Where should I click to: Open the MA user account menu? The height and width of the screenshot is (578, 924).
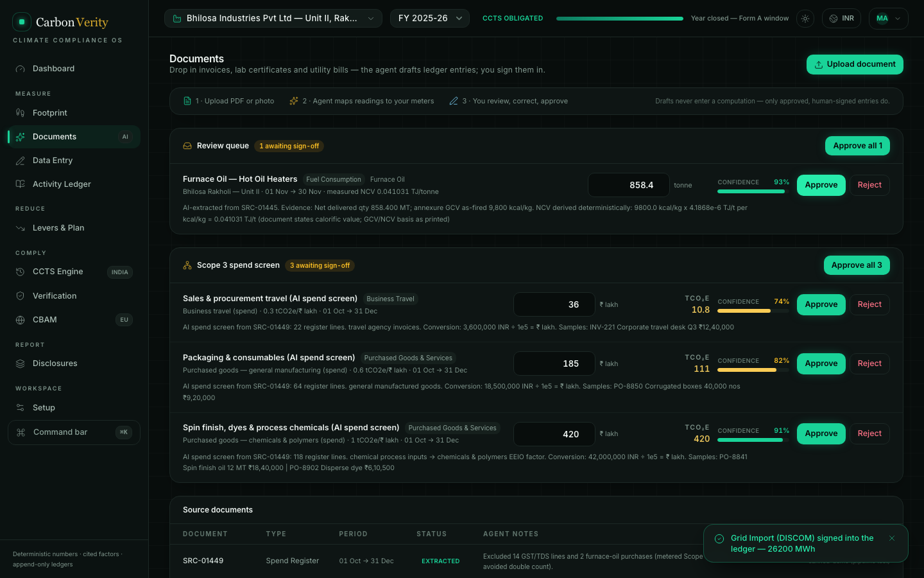(889, 19)
